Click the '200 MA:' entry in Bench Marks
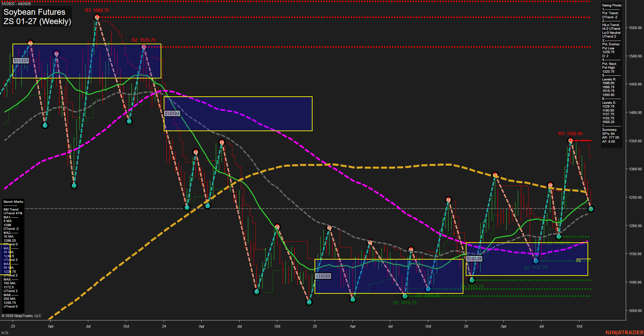The height and width of the screenshot is (336, 644). point(10,299)
